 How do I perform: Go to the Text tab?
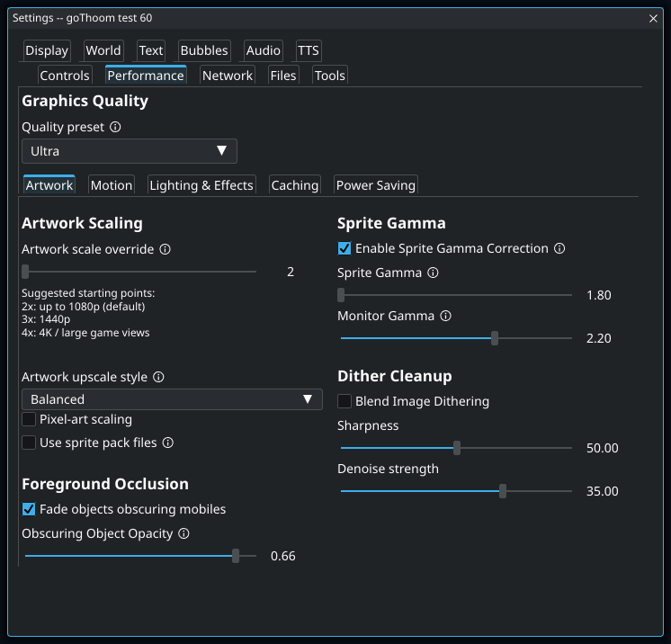pos(151,50)
